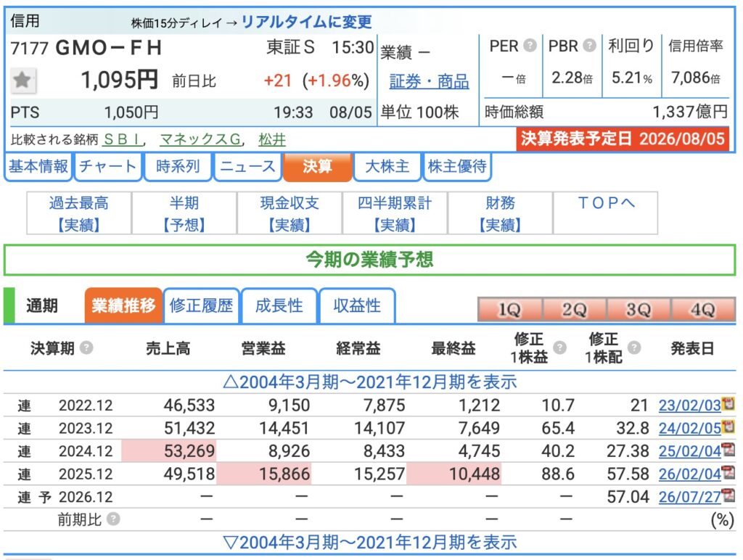Open the PER help question mark

pos(530,46)
